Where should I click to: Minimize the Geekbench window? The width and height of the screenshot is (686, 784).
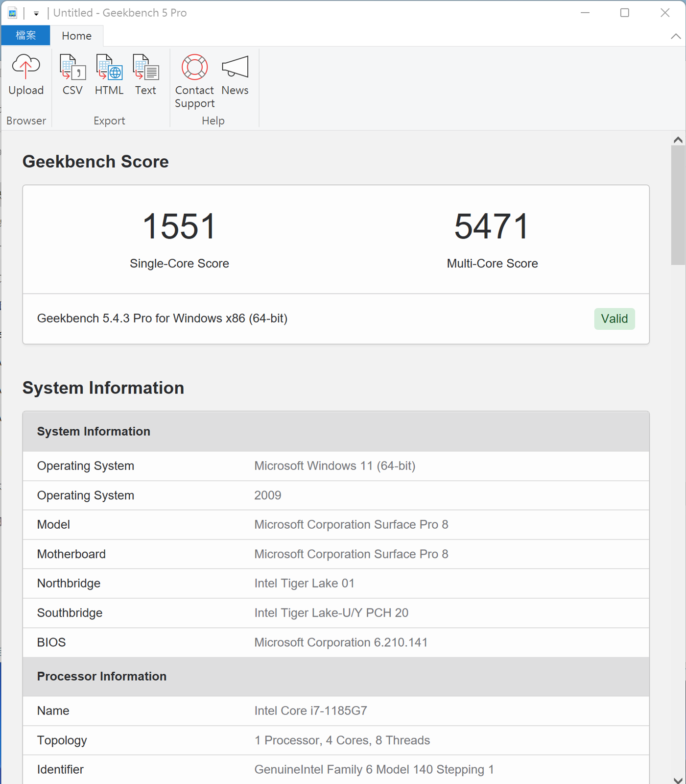(585, 13)
